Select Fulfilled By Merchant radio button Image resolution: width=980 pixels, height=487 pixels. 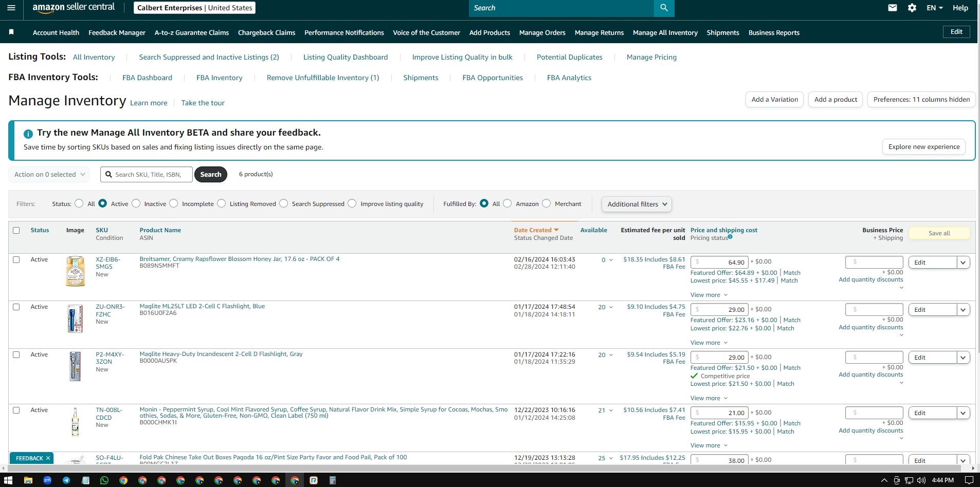[546, 203]
